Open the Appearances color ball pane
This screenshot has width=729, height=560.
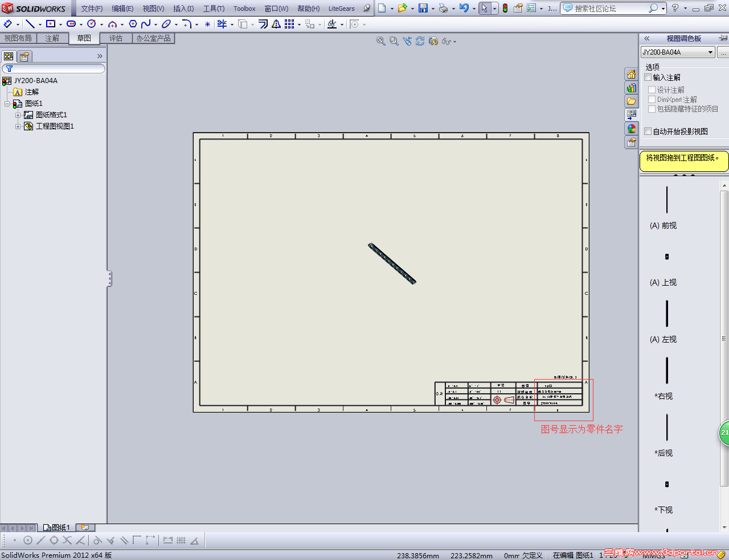tap(632, 129)
